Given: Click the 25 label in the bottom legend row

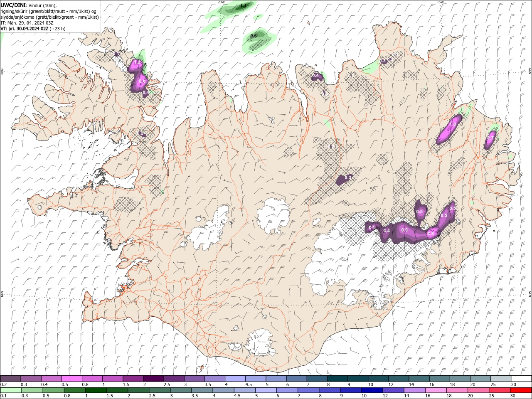Looking at the screenshot, I should (491, 396).
